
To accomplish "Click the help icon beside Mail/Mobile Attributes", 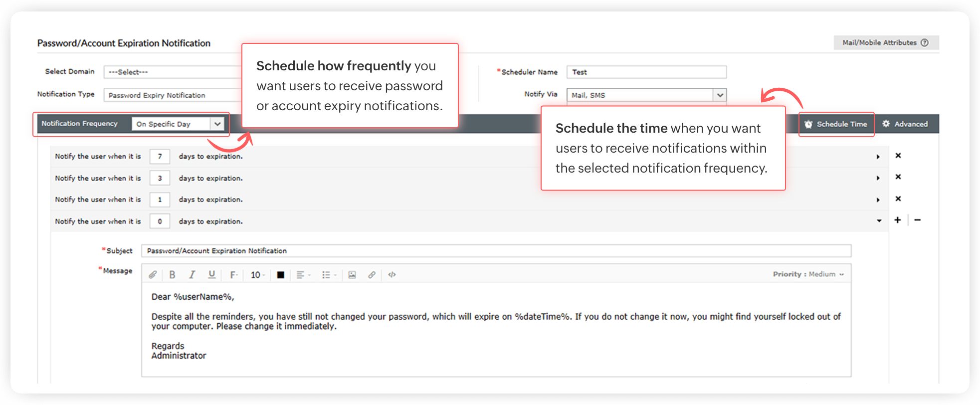I will [x=925, y=43].
